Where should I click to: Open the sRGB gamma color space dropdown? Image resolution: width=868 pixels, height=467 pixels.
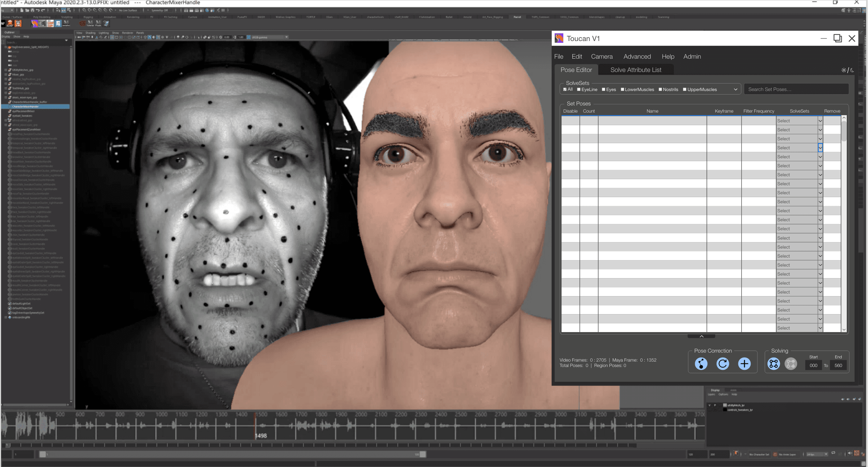(x=270, y=37)
